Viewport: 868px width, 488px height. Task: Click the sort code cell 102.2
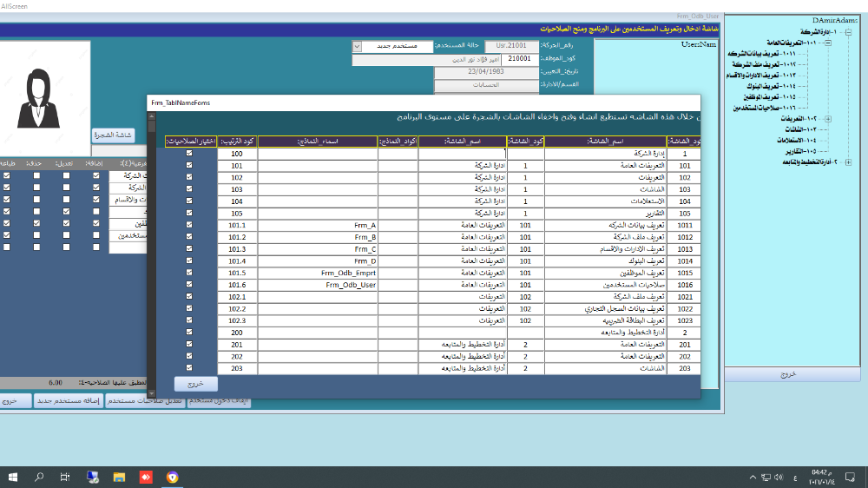(x=237, y=308)
